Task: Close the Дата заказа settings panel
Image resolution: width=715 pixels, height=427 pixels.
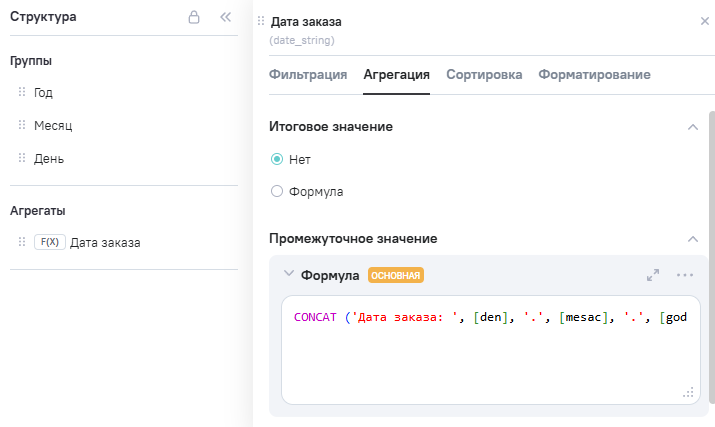Action: pyautogui.click(x=704, y=21)
